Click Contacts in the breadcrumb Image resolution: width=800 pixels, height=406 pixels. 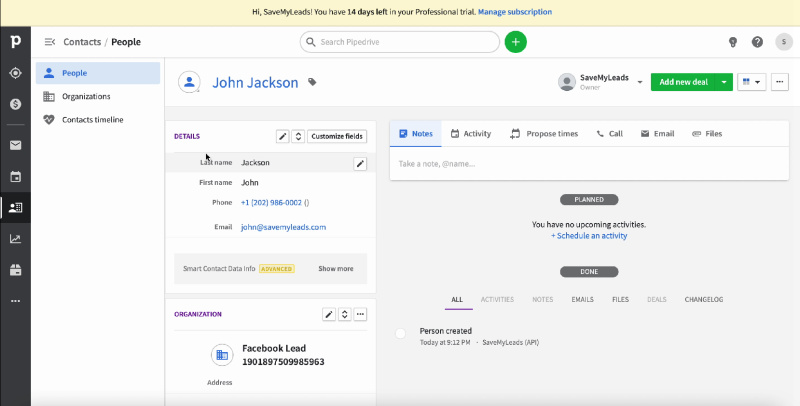coord(82,42)
